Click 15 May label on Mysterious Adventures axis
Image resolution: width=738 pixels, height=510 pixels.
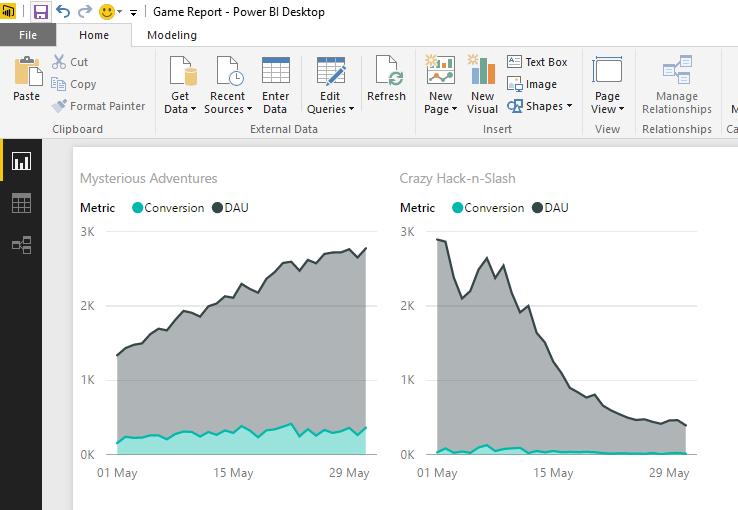tap(233, 473)
